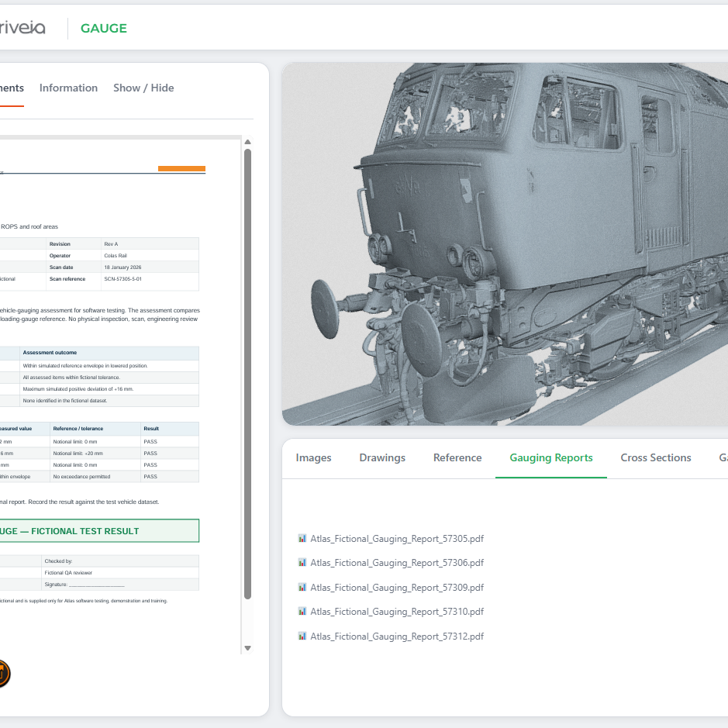Switch to the Show / Hide tab

pyautogui.click(x=143, y=88)
